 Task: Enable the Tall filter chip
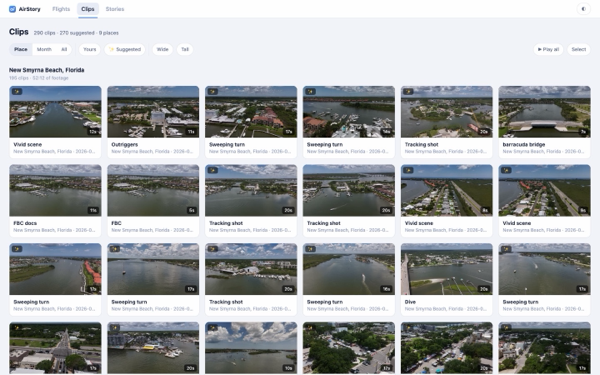[185, 49]
